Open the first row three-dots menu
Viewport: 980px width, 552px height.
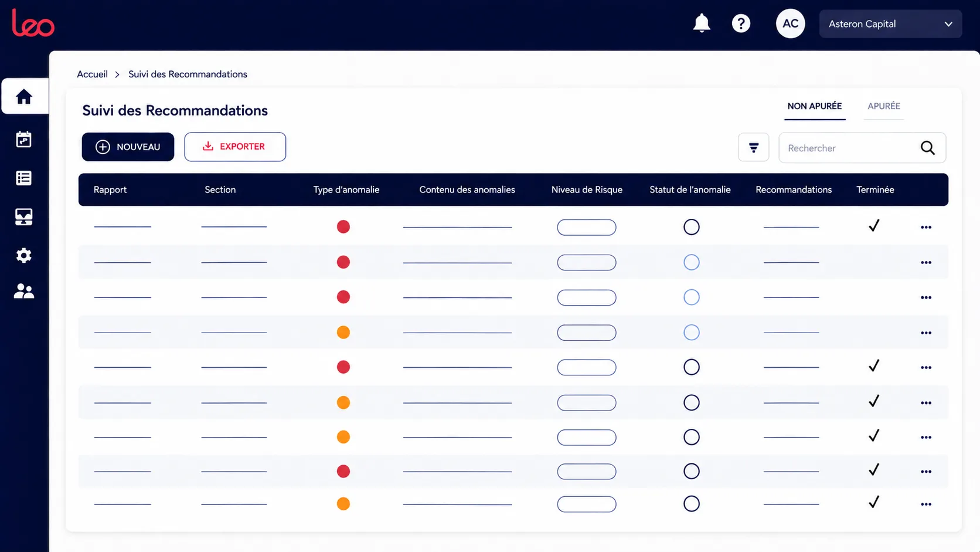[926, 227]
